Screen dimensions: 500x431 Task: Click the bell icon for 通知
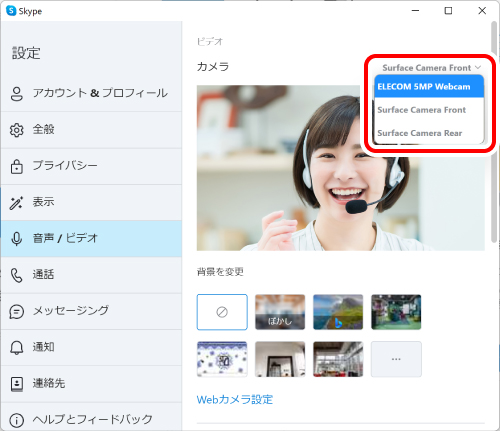coord(16,348)
